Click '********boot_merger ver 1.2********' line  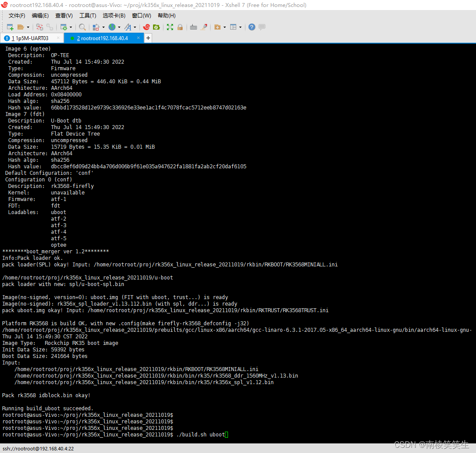[55, 252]
